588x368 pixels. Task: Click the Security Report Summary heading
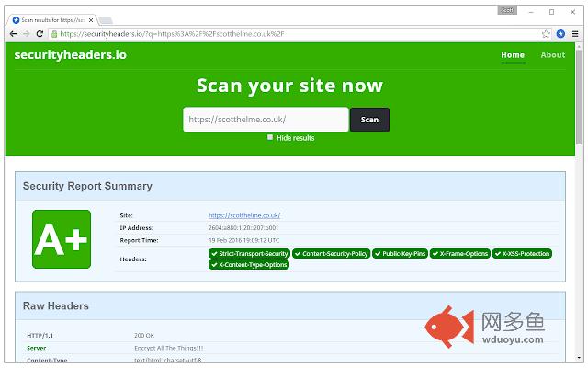point(87,186)
